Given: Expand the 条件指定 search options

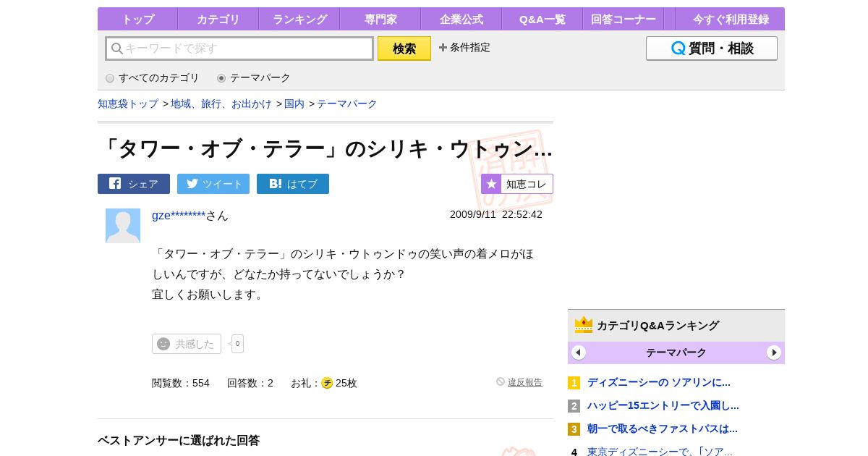Looking at the screenshot, I should pyautogui.click(x=464, y=47).
